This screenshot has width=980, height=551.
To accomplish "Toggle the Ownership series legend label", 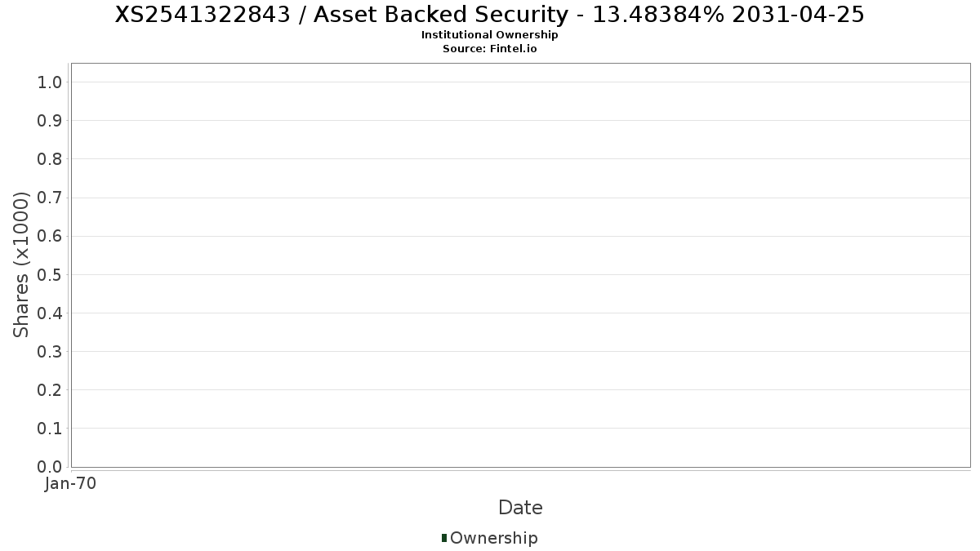I will pos(493,538).
